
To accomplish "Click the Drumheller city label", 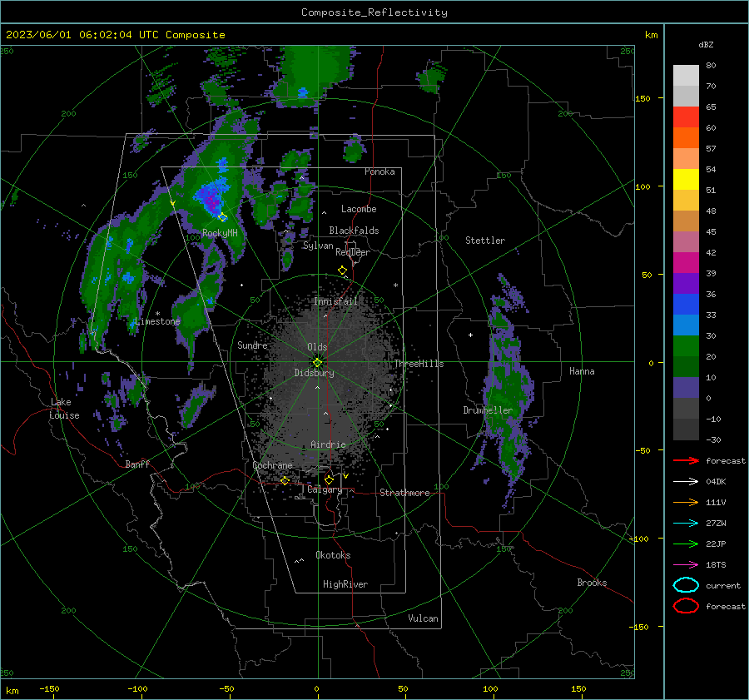I will [488, 410].
